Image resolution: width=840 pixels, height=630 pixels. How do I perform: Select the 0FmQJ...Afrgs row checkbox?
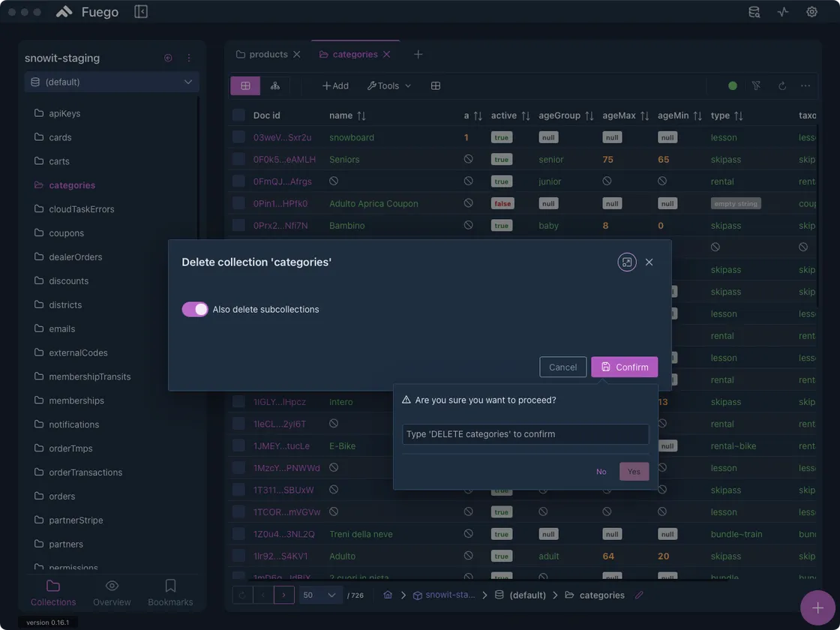pyautogui.click(x=239, y=181)
